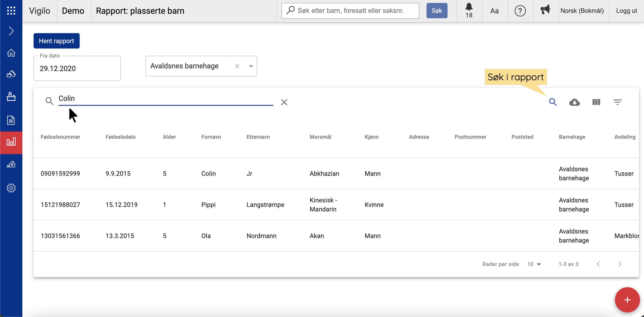This screenshot has width=644, height=317.
Task: Open the apps grid menu icon
Action: (x=11, y=11)
